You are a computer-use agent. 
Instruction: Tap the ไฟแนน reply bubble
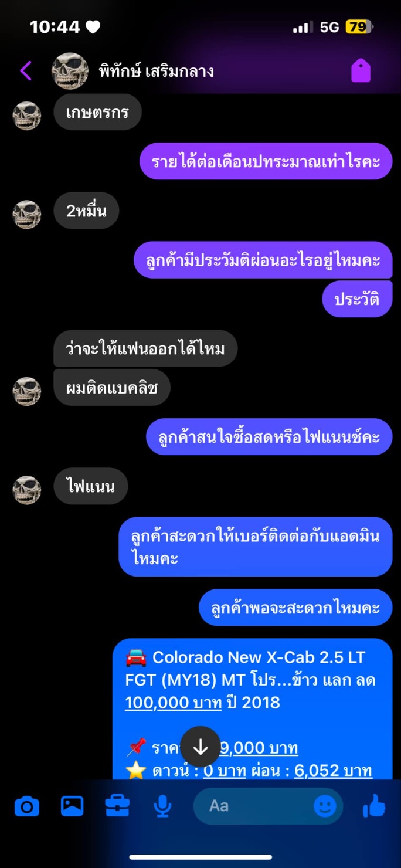91,486
